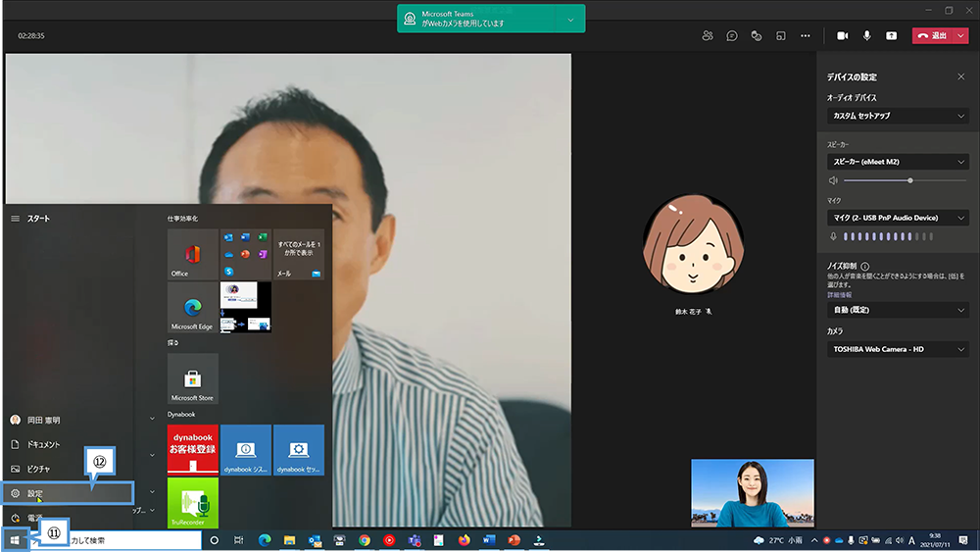Open Word from the taskbar

tap(489, 540)
